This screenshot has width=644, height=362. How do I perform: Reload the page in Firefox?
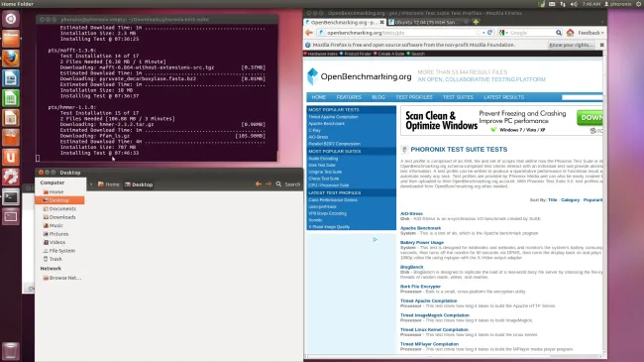490,33
